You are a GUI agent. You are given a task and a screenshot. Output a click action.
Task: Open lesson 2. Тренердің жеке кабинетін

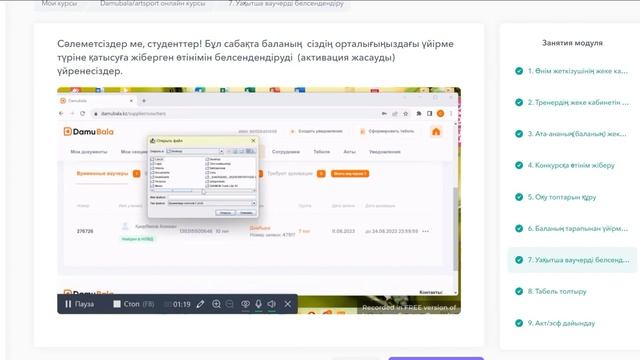pos(571,102)
